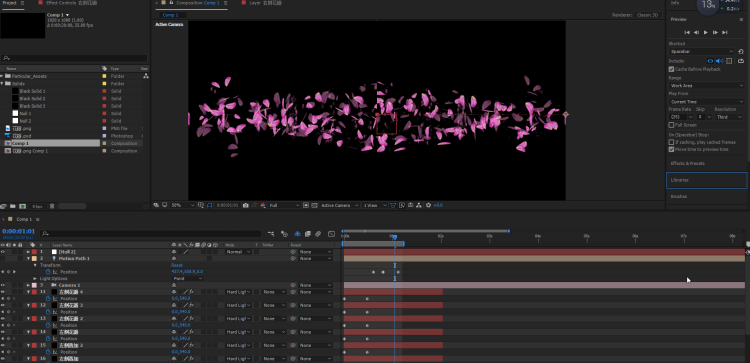750x363 pixels.
Task: Toggle include audio speaker icon in Preview
Action: (x=719, y=61)
